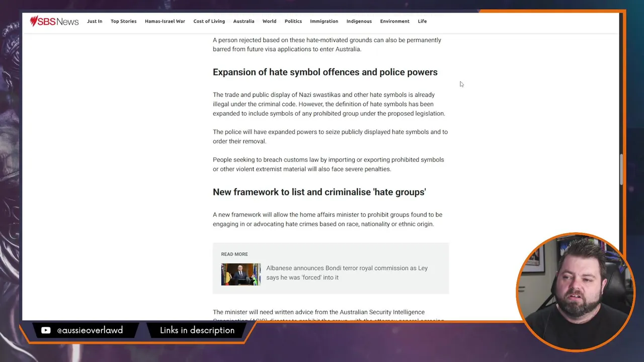Screen dimensions: 644x362
Task: Click paragraph starting 'The police will have expanded'
Action: (x=330, y=136)
